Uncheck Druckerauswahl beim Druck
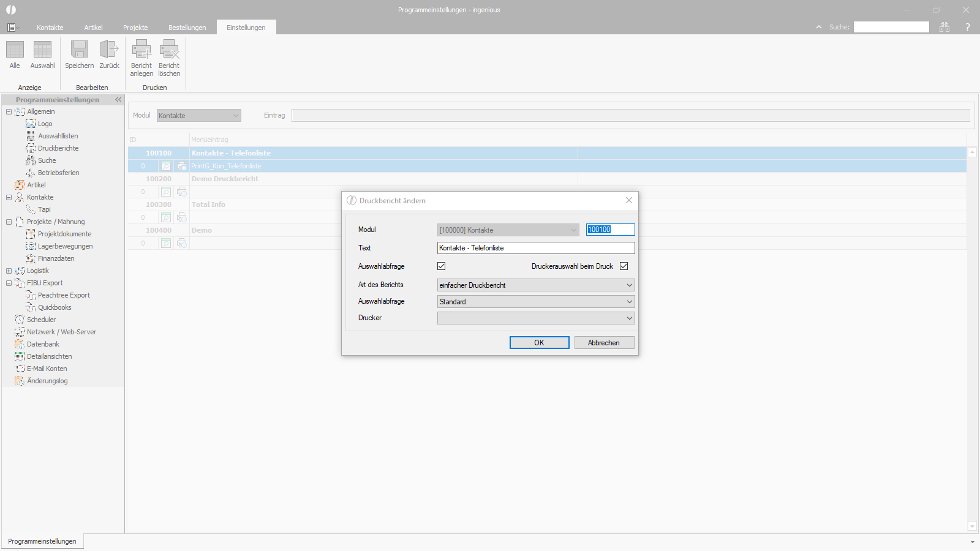This screenshot has height=551, width=980. pyautogui.click(x=624, y=266)
